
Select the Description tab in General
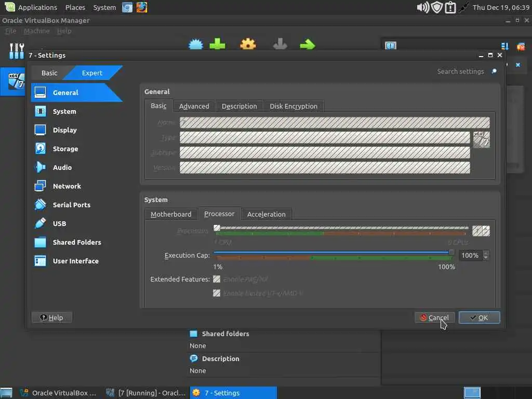(239, 106)
